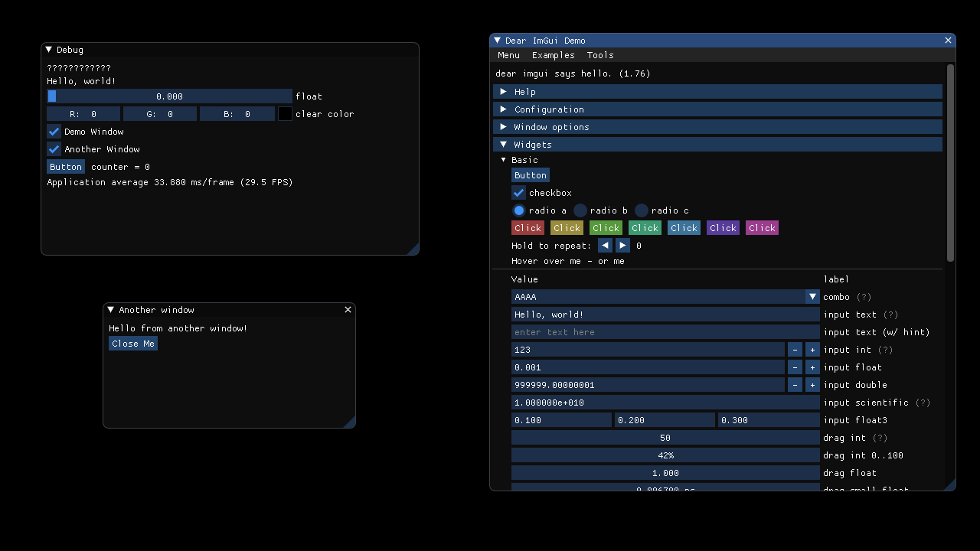Click Button under Basic widgets

coord(531,175)
